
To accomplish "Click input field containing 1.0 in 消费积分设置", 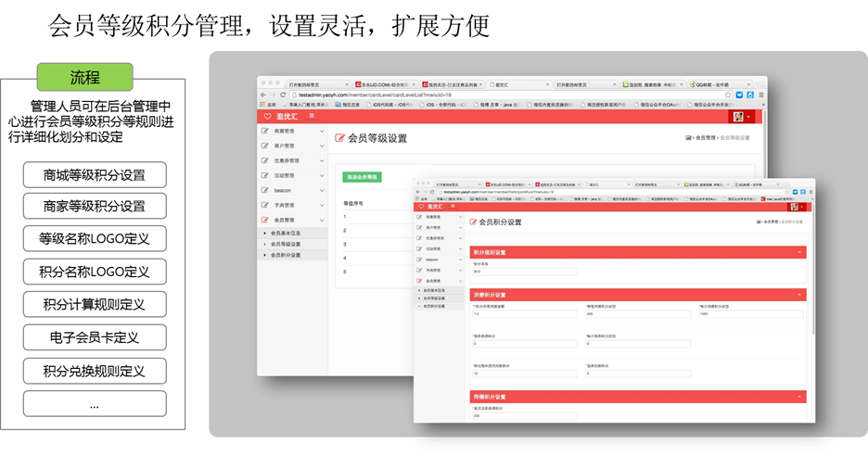I will tap(524, 314).
